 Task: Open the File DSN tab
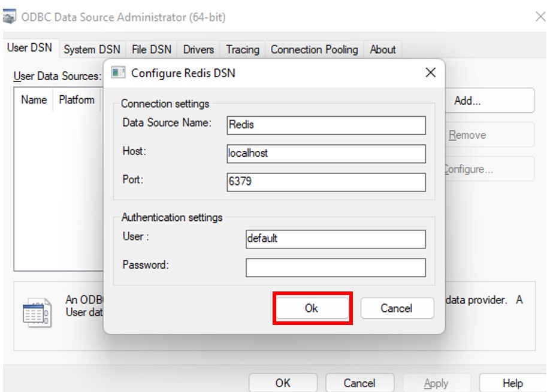[x=152, y=50]
